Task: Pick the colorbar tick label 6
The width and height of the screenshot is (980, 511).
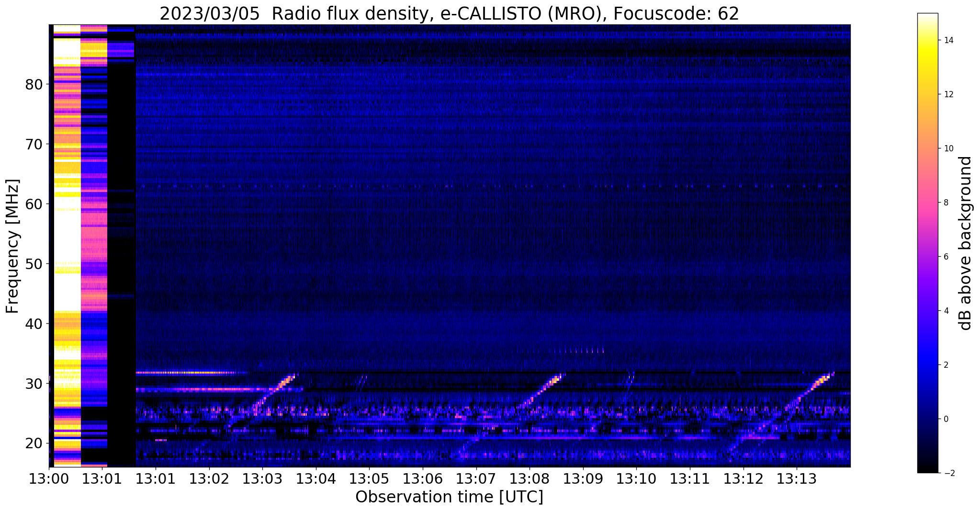Action: pyautogui.click(x=946, y=257)
